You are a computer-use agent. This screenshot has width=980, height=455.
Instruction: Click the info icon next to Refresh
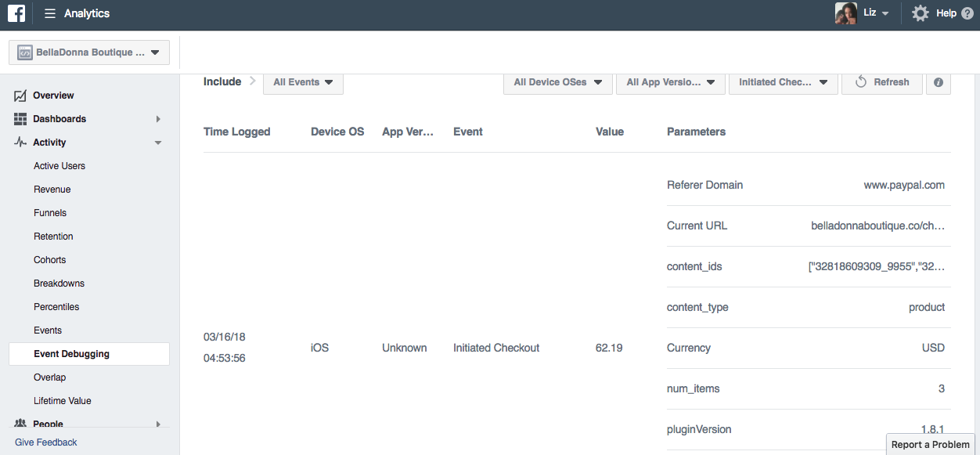pyautogui.click(x=939, y=82)
